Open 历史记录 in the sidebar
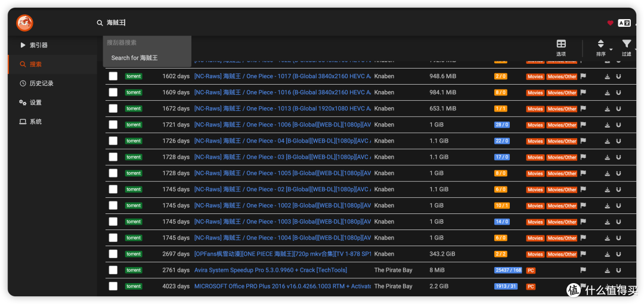 coord(52,83)
